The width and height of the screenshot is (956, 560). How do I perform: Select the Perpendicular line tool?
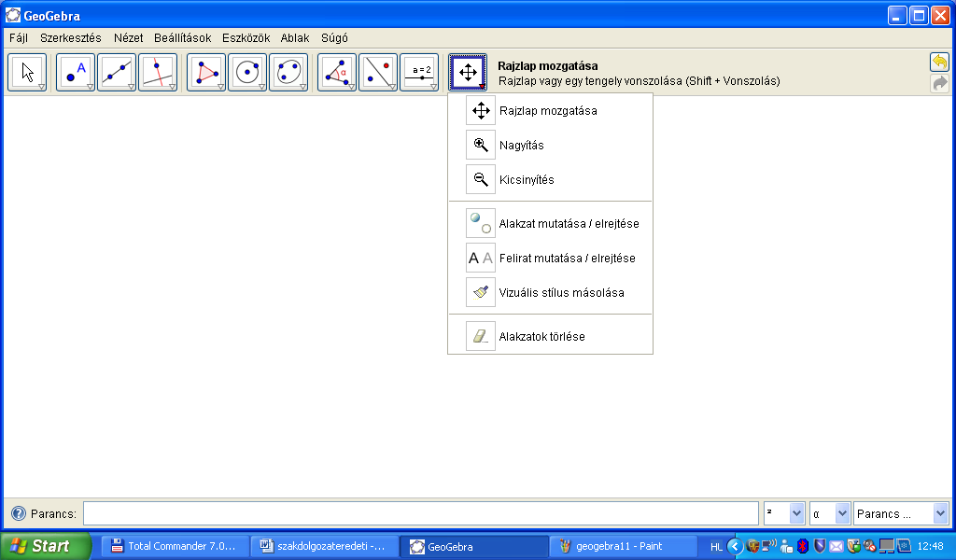click(158, 73)
